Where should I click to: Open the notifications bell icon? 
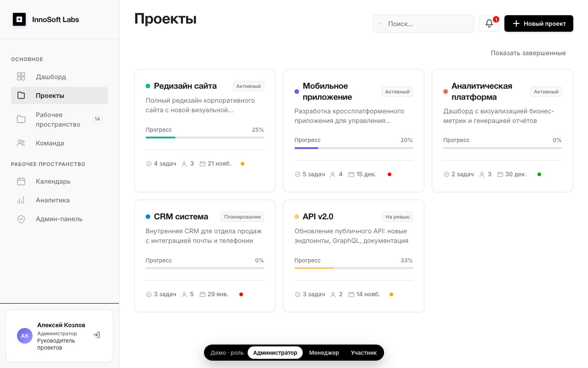(489, 24)
